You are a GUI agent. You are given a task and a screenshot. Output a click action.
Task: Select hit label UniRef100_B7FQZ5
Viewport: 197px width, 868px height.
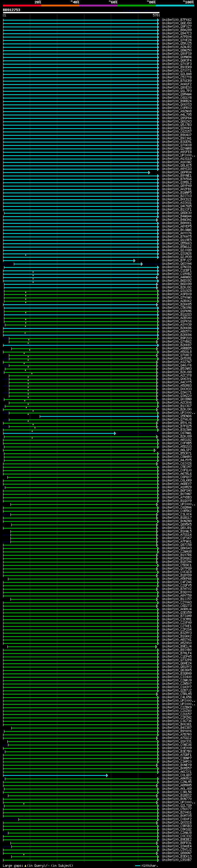(177, 426)
